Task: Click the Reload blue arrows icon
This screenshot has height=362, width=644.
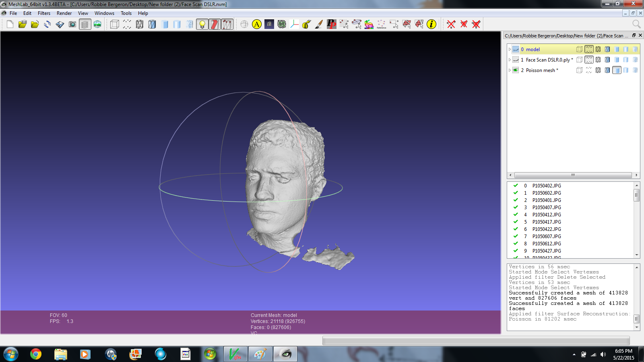Action: pyautogui.click(x=47, y=25)
